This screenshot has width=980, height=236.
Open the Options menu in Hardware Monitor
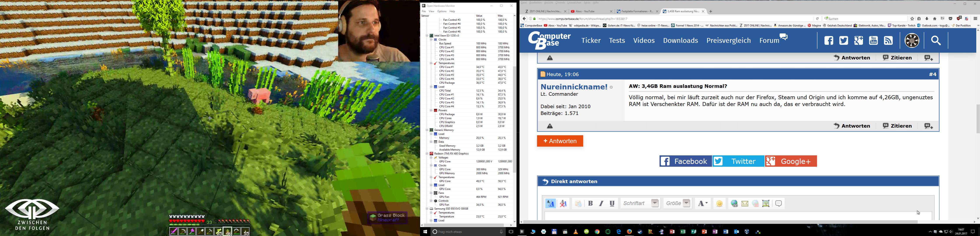[x=442, y=11]
